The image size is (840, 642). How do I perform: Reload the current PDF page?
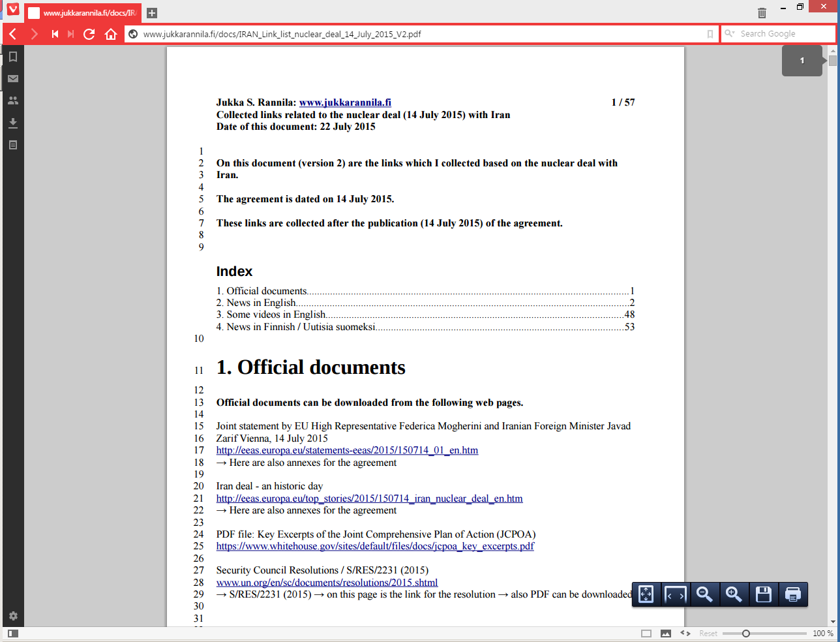point(89,34)
